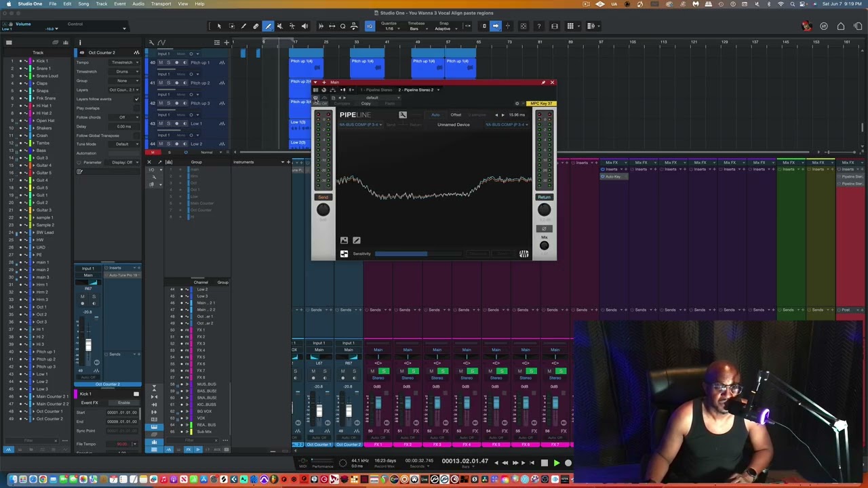Click the plugin window pin icon
This screenshot has height=488, width=868.
pos(542,83)
